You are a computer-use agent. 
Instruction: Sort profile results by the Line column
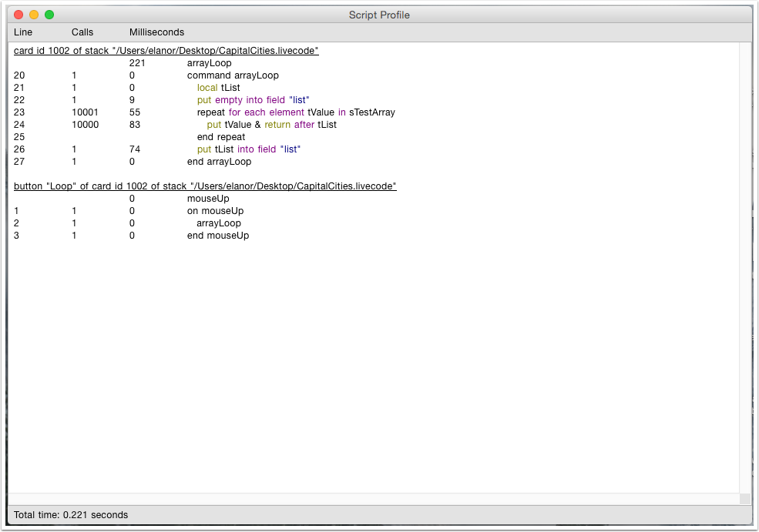tap(22, 32)
